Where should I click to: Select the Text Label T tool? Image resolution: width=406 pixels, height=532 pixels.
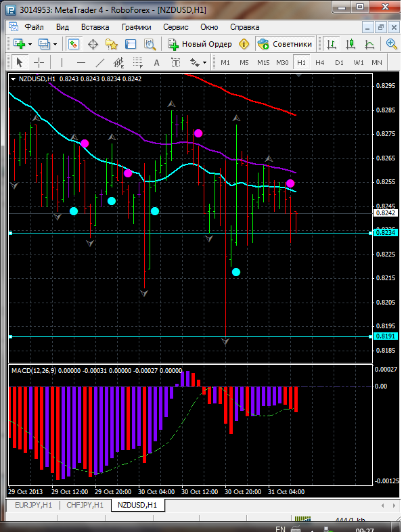pyautogui.click(x=175, y=62)
